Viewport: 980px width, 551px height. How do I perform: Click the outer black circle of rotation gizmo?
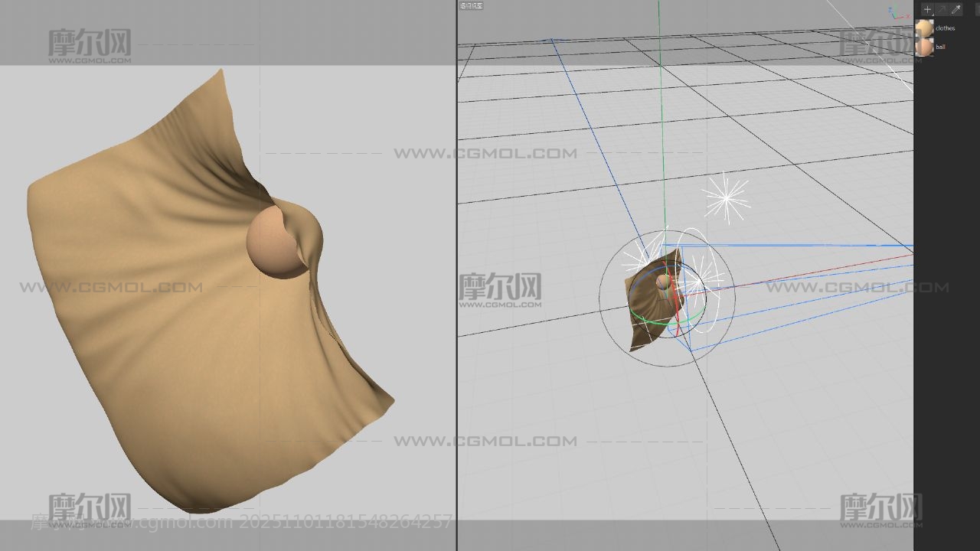pyautogui.click(x=600, y=298)
